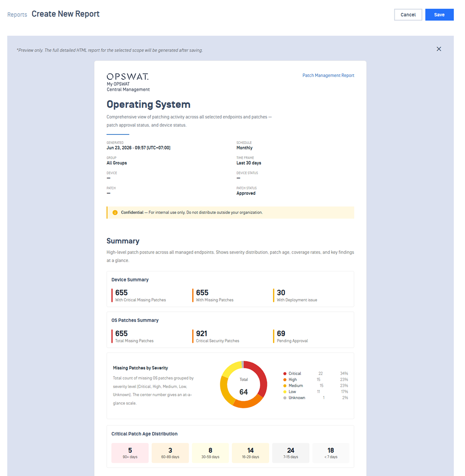The height and width of the screenshot is (476, 465).
Task: Select the 7-15 days age tile
Action: [291, 453]
